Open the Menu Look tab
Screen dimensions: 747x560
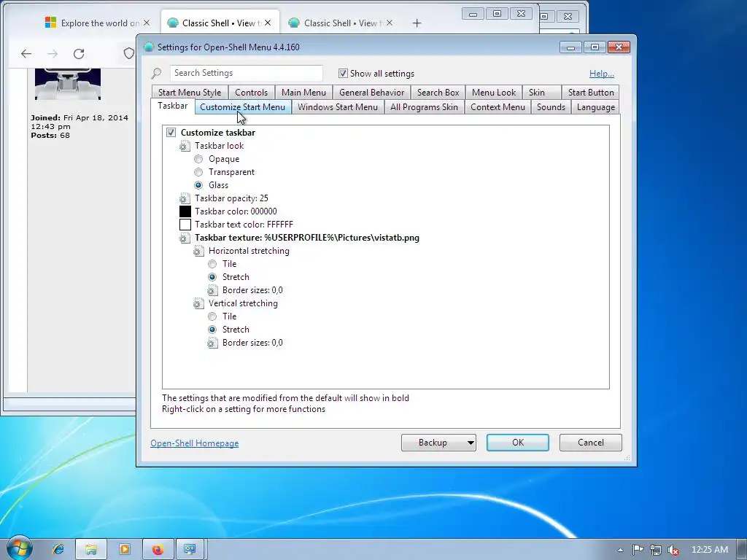pos(494,93)
